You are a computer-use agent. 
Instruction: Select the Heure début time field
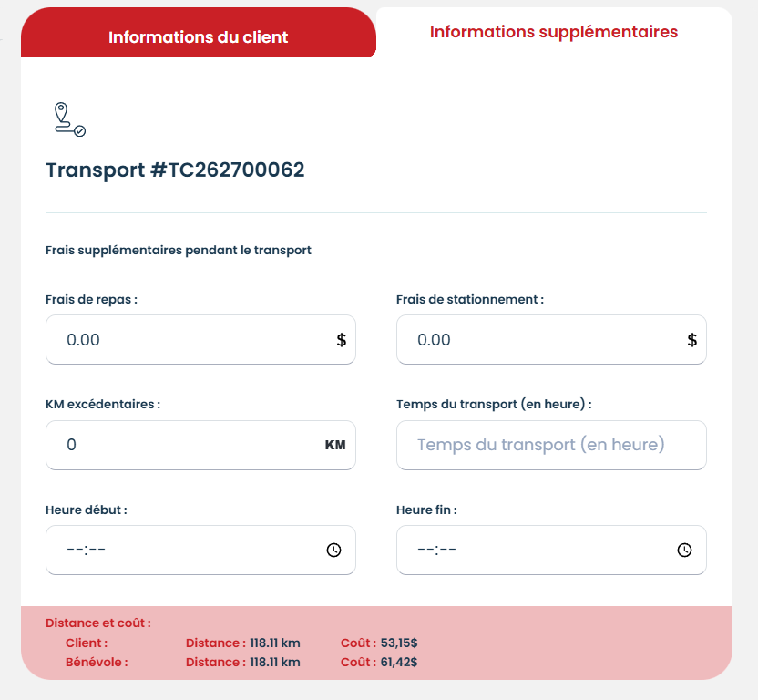pos(182,550)
